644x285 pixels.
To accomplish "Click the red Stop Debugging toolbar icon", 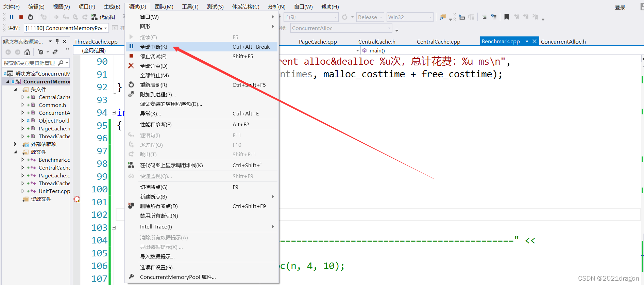I will tap(21, 17).
